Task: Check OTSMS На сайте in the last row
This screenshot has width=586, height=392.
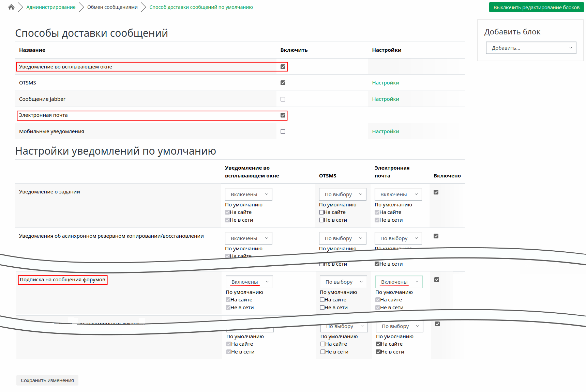Action: coord(323,344)
